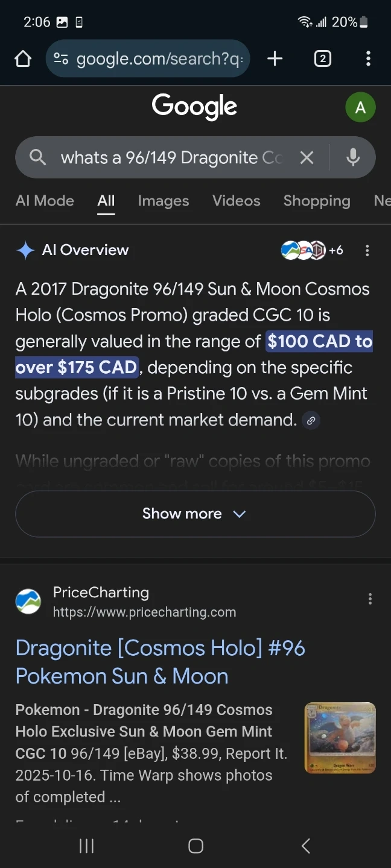
Task: Open the tab switcher showing 2 tabs
Action: (x=322, y=58)
